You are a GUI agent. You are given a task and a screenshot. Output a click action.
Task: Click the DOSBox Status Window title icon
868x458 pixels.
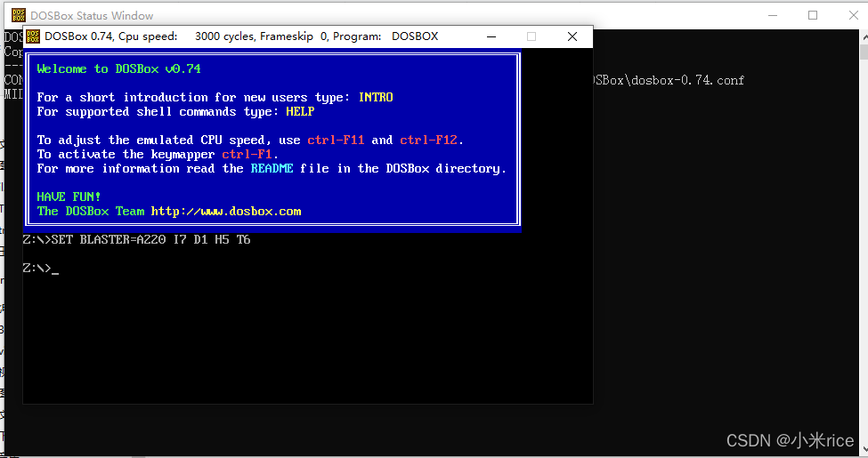(x=19, y=15)
